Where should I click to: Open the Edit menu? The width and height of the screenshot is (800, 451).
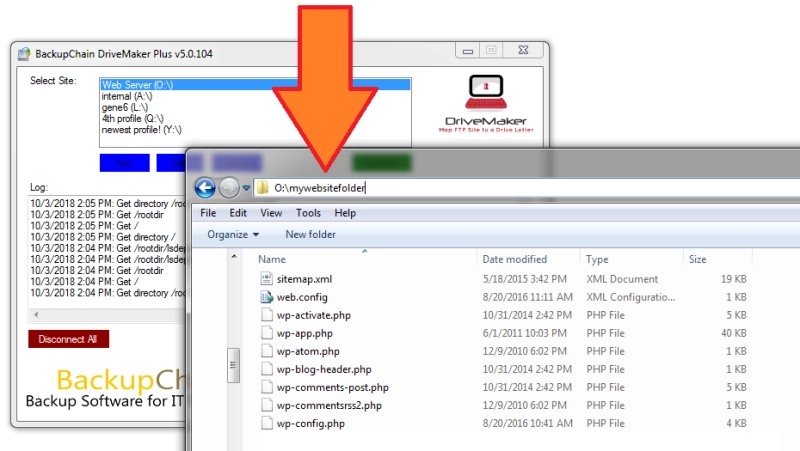pos(238,213)
